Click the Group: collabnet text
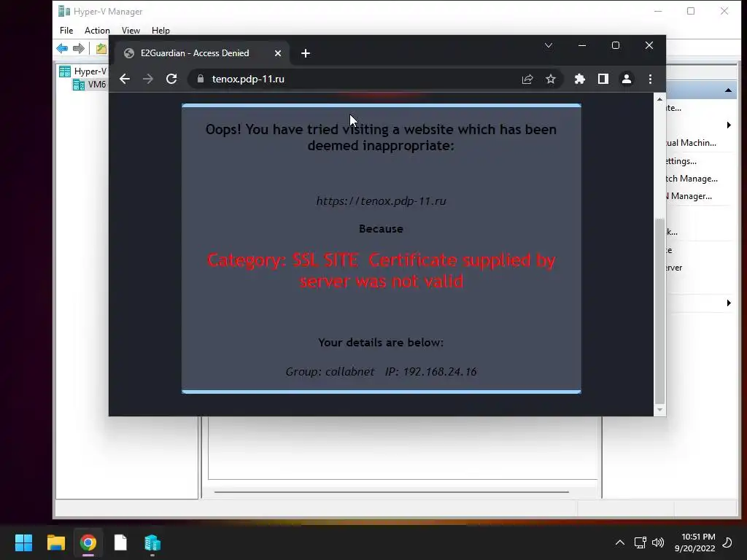Viewport: 747px width, 560px height. (330, 371)
